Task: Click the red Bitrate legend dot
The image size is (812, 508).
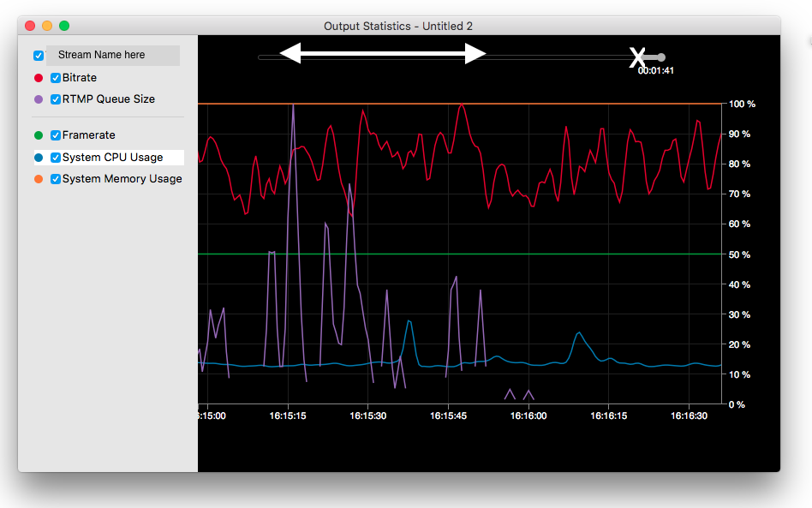Action: 37,77
